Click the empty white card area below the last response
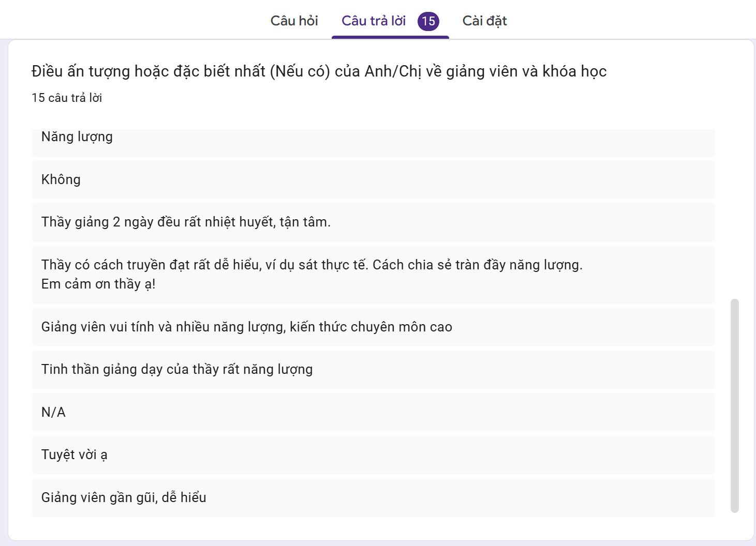756x546 pixels. [x=373, y=529]
